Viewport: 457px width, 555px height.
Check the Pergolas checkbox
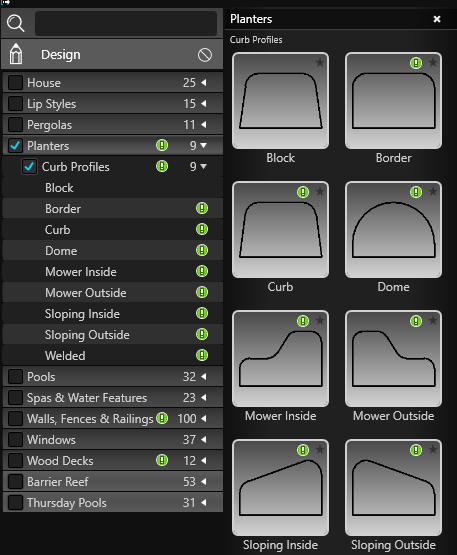pyautogui.click(x=15, y=124)
